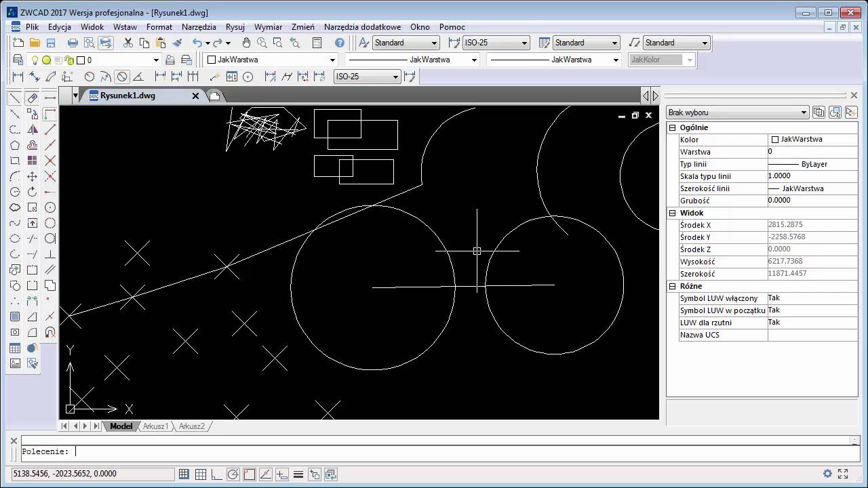Open the Rysuj menu
The image size is (868, 488).
[235, 27]
